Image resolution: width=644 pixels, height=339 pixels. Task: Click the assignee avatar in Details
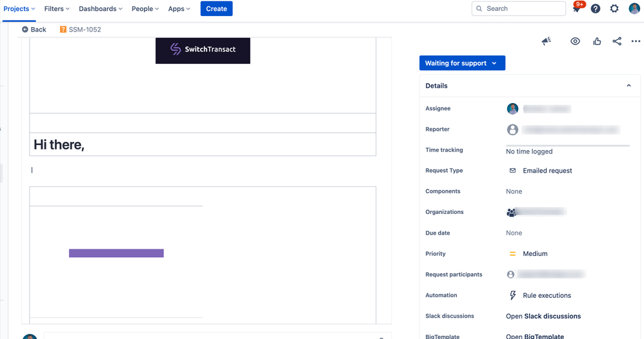click(x=512, y=109)
